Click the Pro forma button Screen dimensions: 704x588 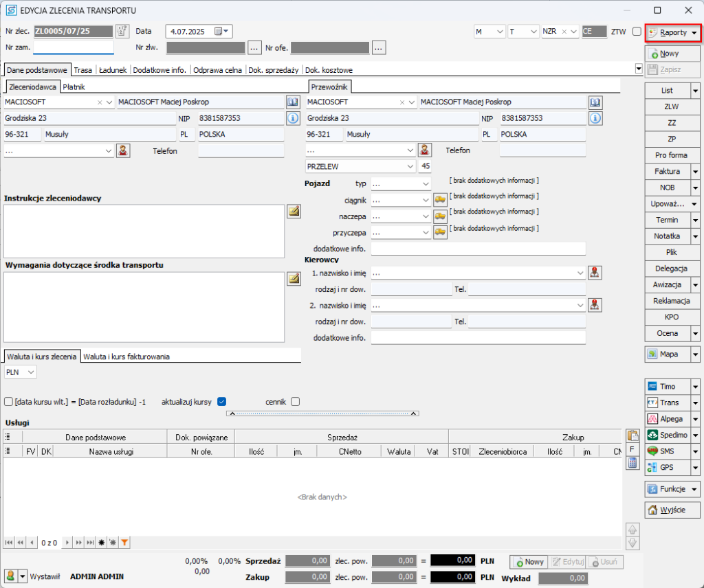[x=671, y=155]
